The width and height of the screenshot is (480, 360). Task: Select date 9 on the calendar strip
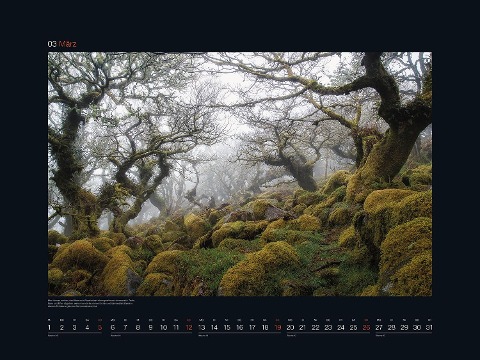click(x=151, y=327)
